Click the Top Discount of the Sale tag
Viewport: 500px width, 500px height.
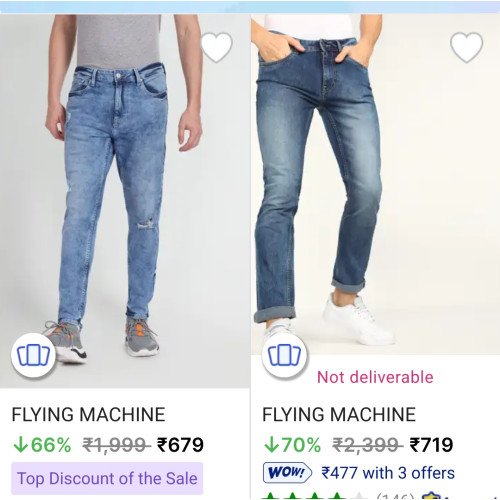(107, 478)
